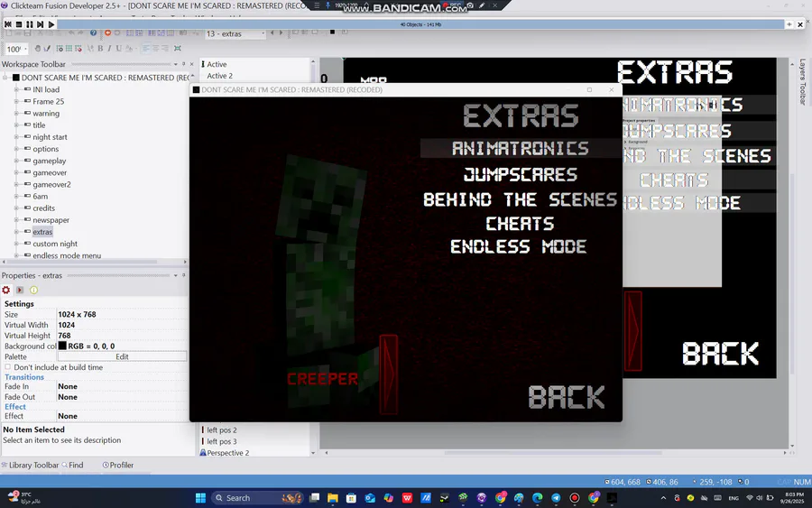Image resolution: width=812 pixels, height=508 pixels.
Task: Open Windows Start menu
Action: click(x=200, y=498)
